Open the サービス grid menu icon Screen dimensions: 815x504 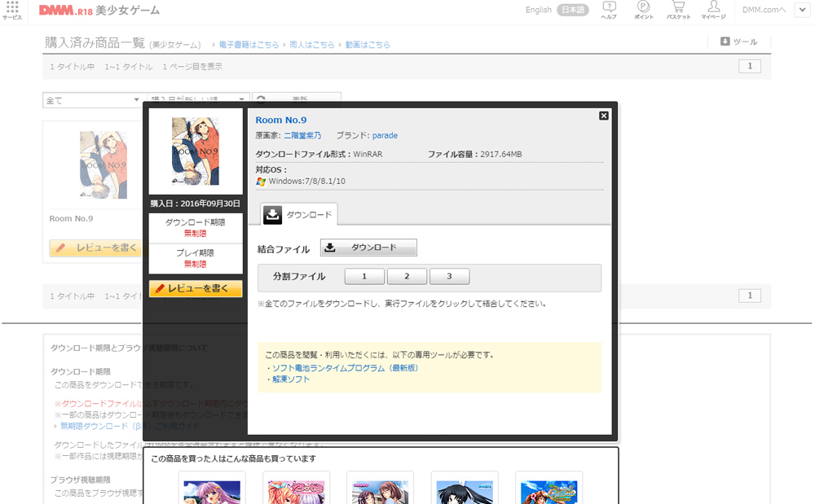11,10
